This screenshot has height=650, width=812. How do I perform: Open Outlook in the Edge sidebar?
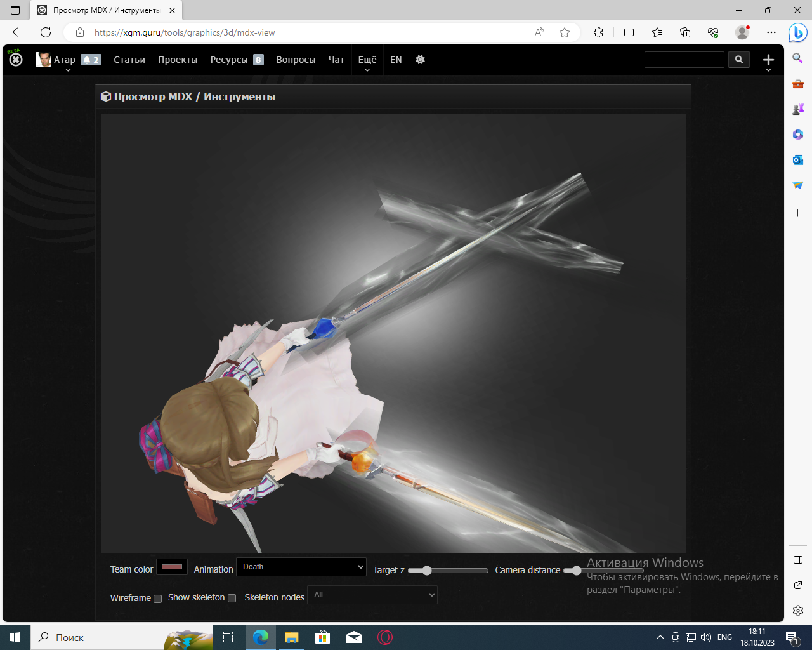click(x=798, y=160)
